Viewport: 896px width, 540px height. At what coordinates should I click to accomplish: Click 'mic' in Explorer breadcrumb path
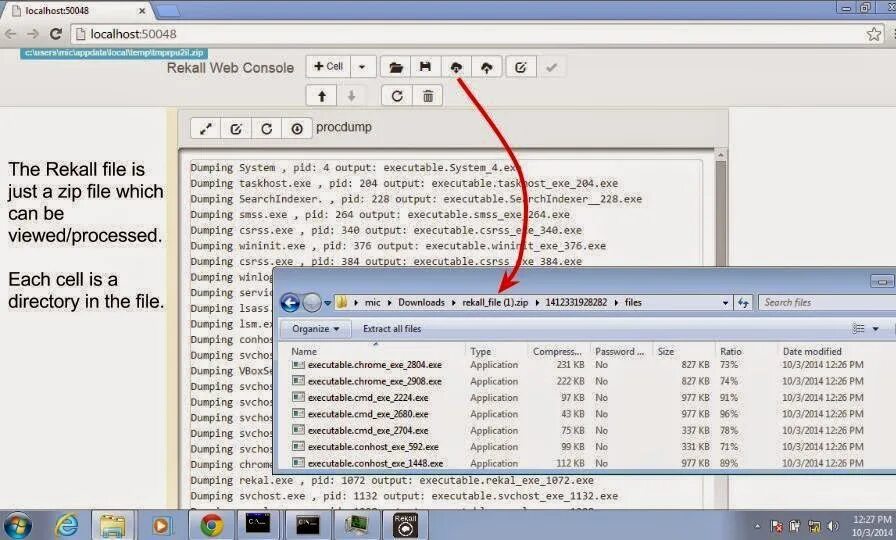click(373, 302)
